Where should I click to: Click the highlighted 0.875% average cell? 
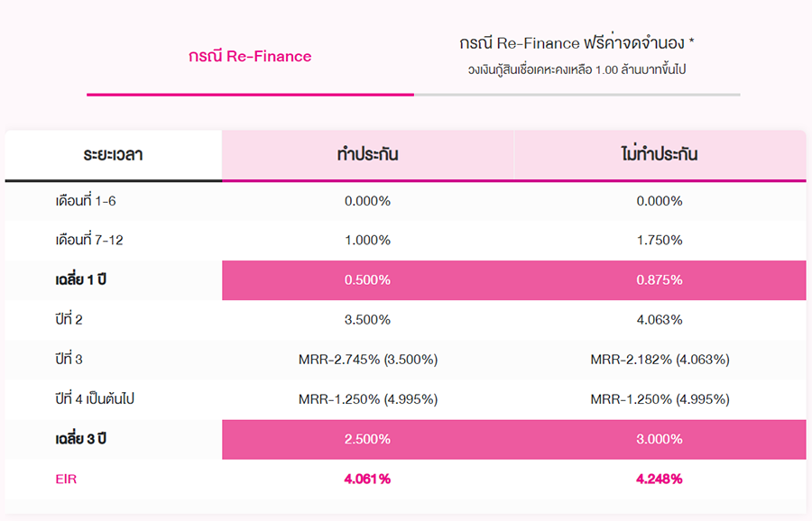tap(660, 280)
